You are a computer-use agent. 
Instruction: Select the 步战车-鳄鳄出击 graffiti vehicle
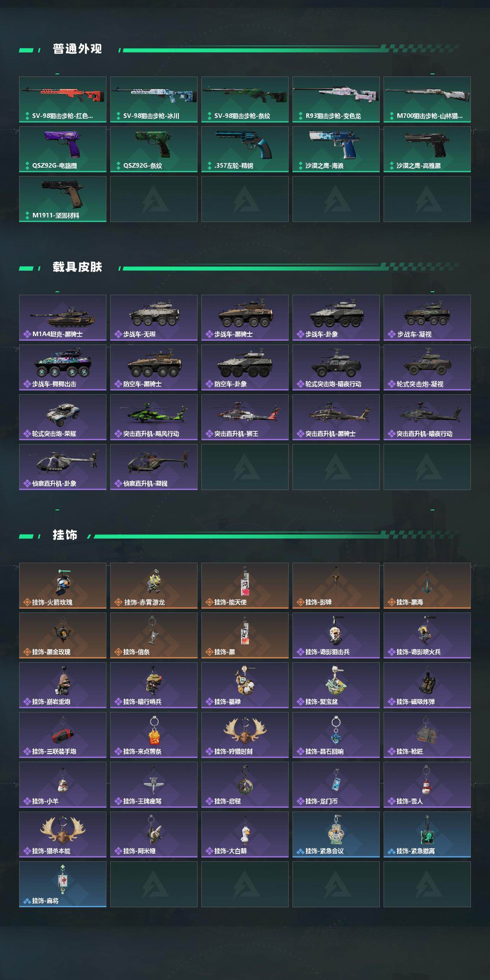63,367
